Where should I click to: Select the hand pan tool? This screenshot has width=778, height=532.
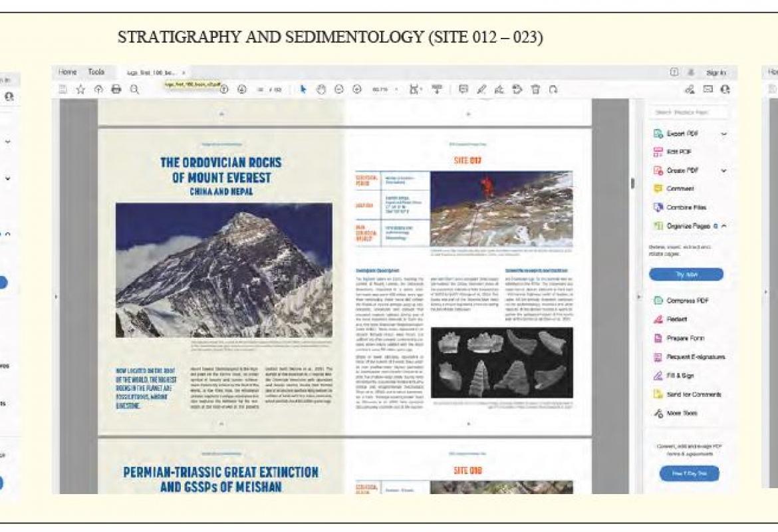pyautogui.click(x=322, y=90)
